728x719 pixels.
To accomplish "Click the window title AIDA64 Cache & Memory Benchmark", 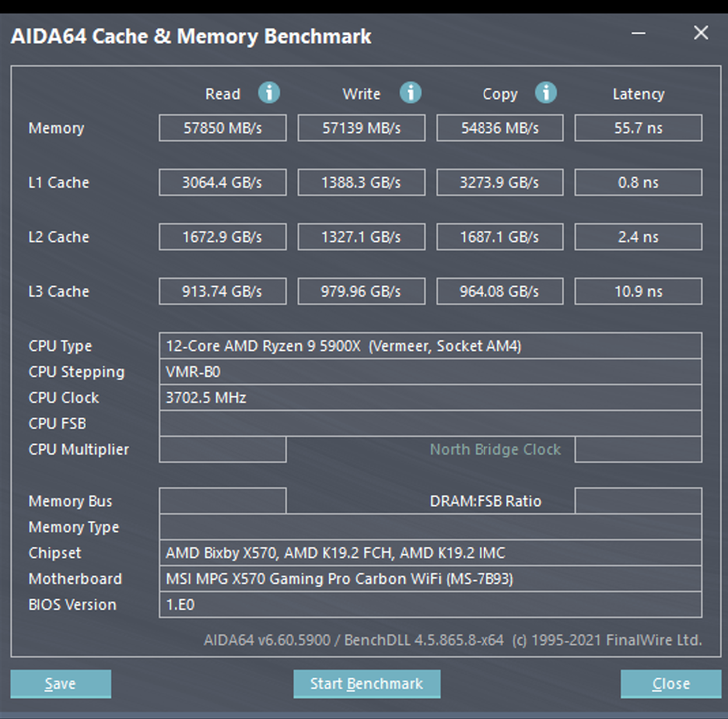I will point(191,37).
